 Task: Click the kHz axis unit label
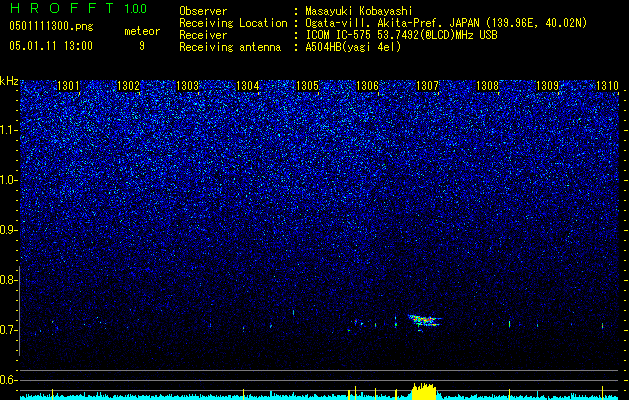pyautogui.click(x=9, y=81)
